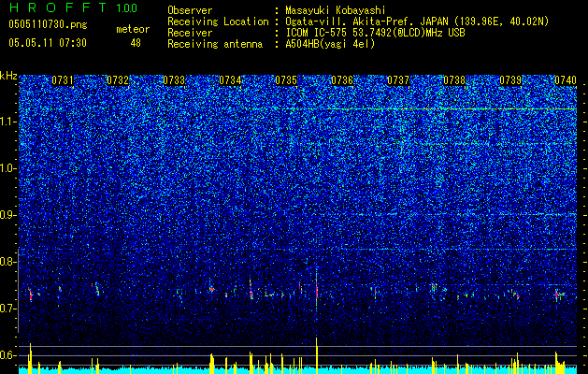Click the 0.6 frequency axis label

tap(8, 355)
